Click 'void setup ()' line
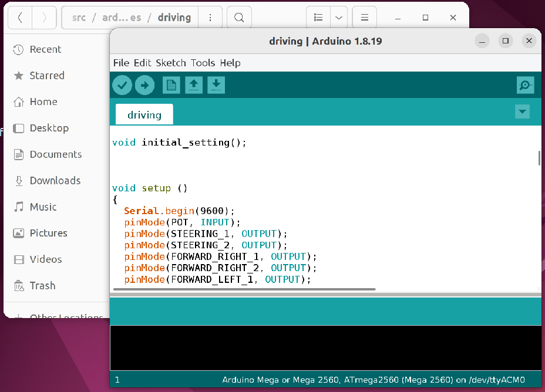The height and width of the screenshot is (392, 545). tap(150, 188)
